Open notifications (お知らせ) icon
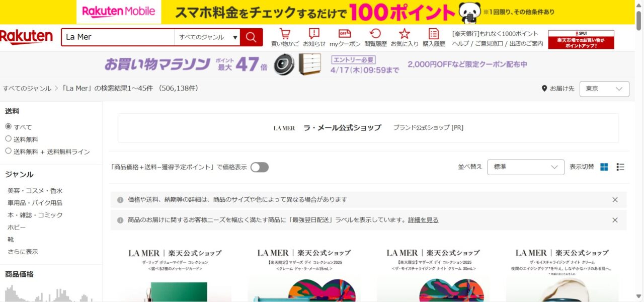Image resolution: width=644 pixels, height=302 pixels. [314, 38]
